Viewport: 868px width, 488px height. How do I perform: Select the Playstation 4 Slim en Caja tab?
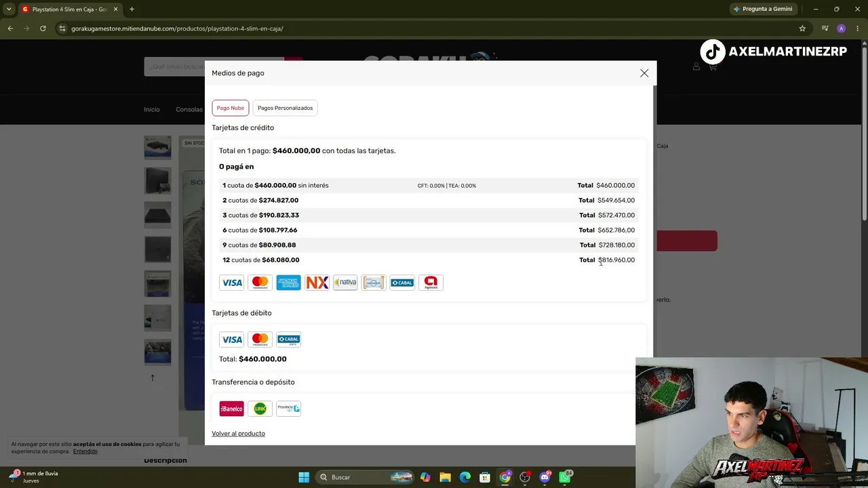coord(69,9)
